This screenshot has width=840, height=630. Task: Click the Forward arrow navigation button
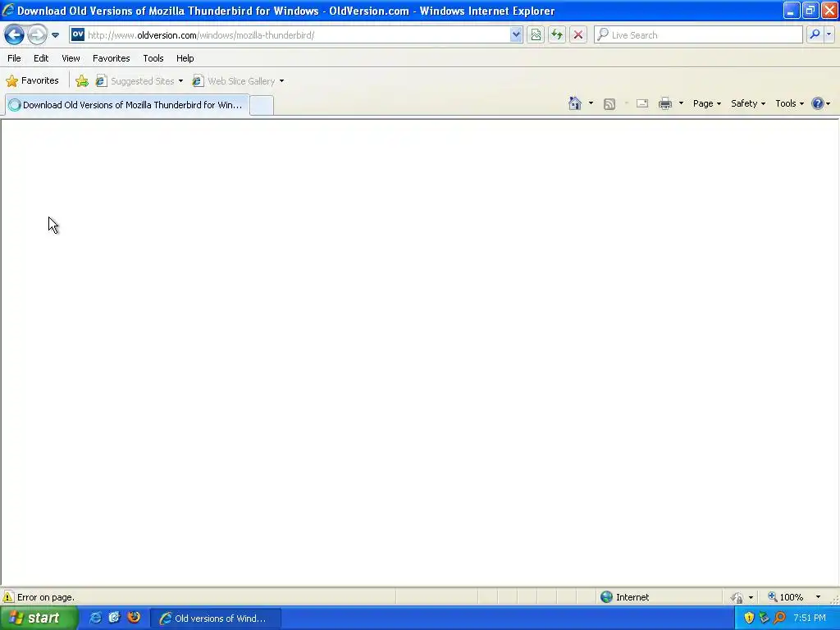37,34
